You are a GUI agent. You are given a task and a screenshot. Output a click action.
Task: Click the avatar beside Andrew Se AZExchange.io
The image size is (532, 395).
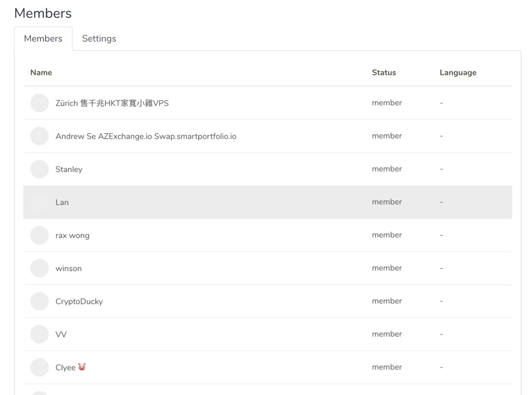click(39, 136)
